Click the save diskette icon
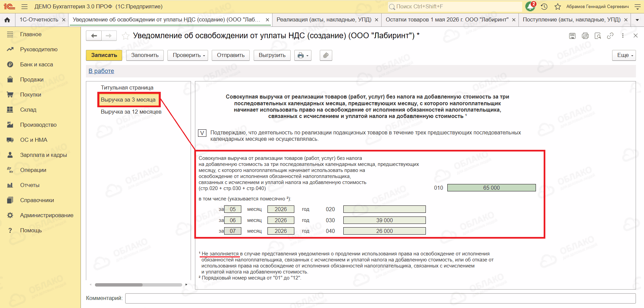This screenshot has width=644, height=308. (573, 36)
